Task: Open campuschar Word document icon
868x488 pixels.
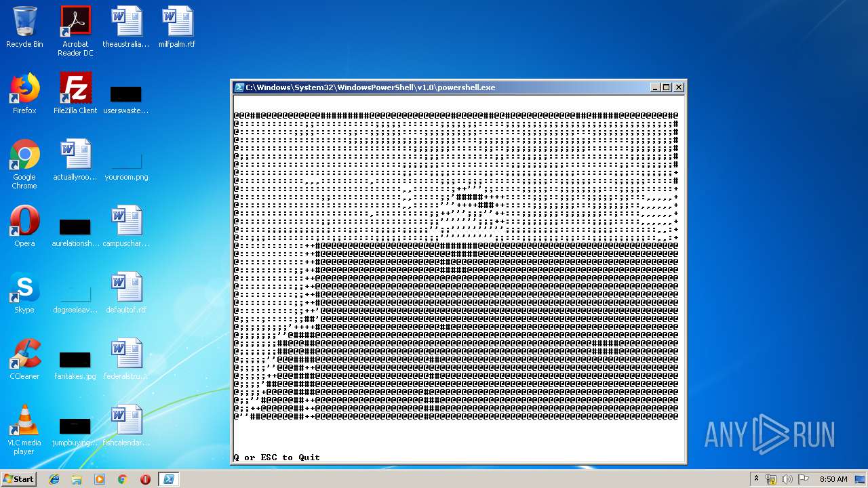Action: tap(126, 226)
